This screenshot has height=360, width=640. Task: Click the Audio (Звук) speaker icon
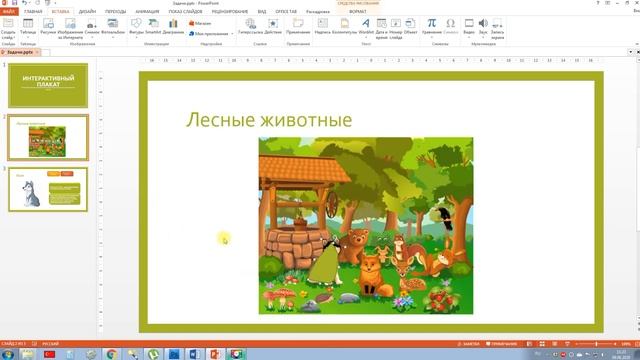coord(483,23)
